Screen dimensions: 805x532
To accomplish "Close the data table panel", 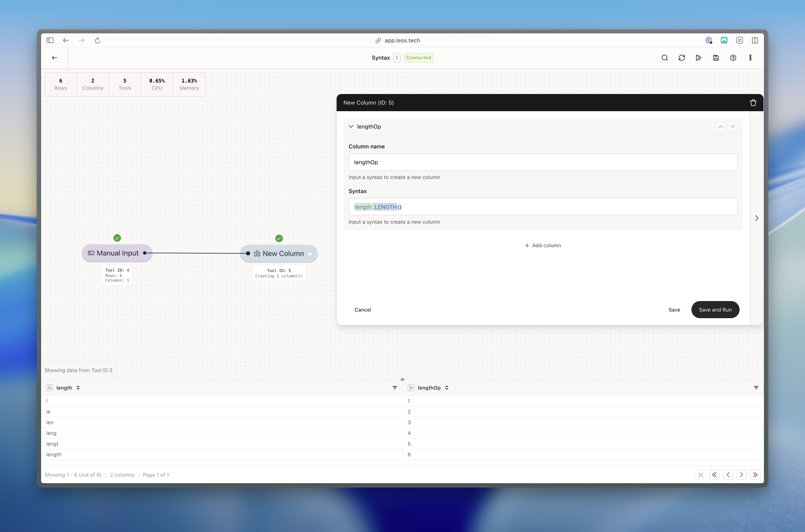I will click(701, 475).
